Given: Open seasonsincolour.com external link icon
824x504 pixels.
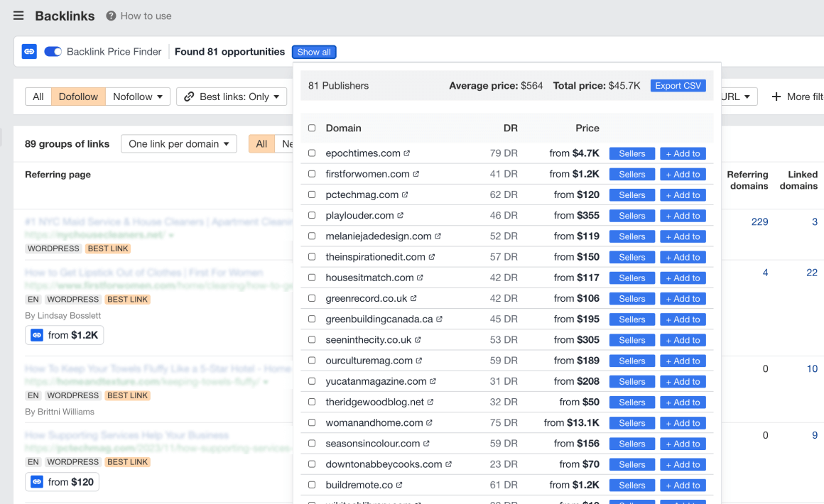Looking at the screenshot, I should pyautogui.click(x=426, y=444).
